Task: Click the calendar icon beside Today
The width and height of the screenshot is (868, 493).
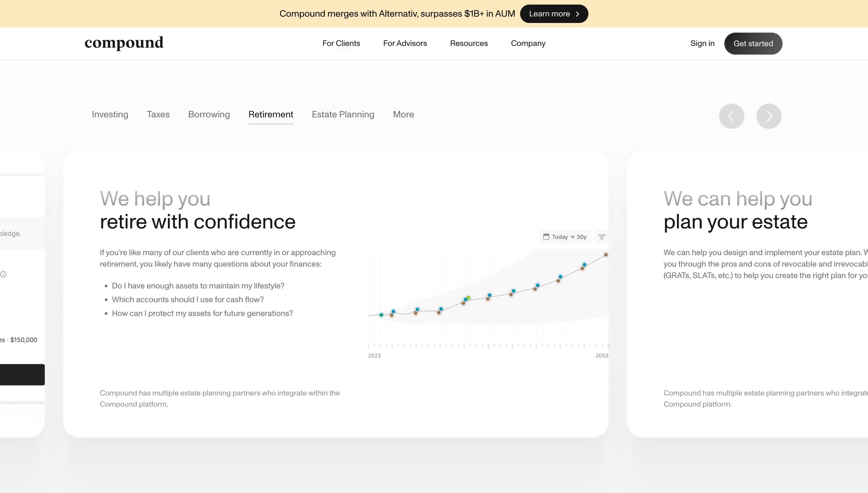Action: tap(546, 237)
